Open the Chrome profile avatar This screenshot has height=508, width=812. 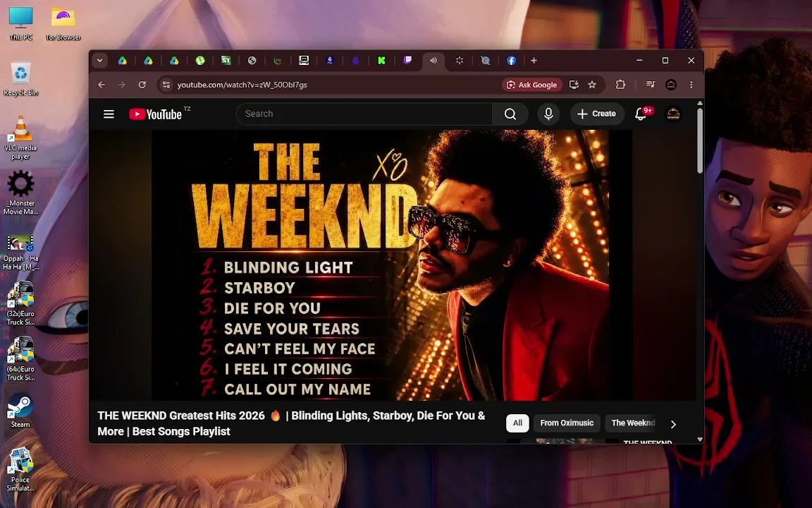[x=670, y=85]
